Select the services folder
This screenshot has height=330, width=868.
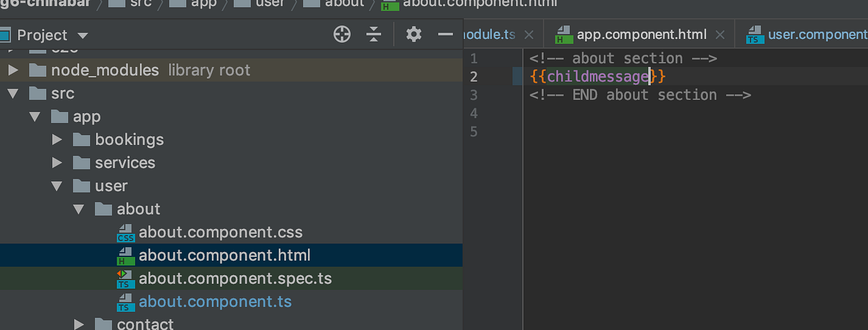point(125,163)
